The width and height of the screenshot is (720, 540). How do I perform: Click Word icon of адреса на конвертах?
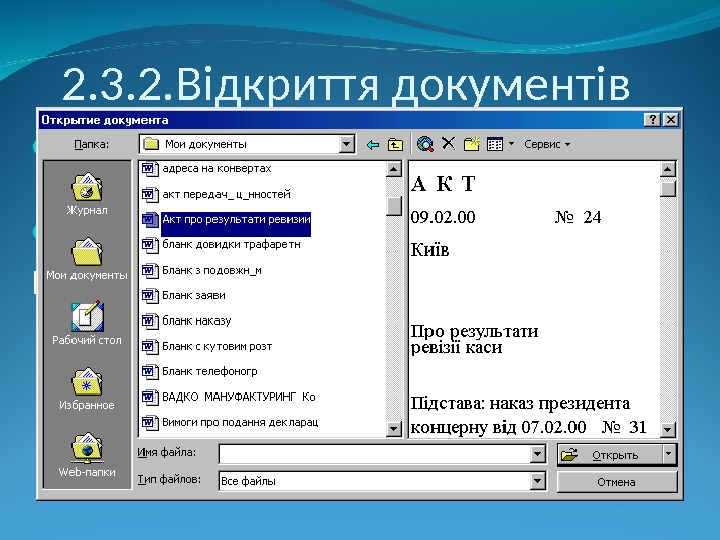click(149, 169)
